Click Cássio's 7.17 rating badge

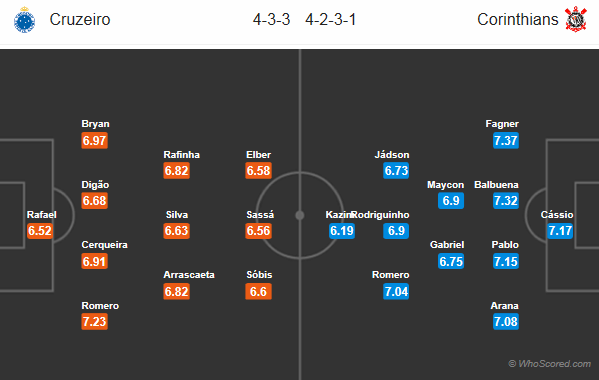click(560, 231)
